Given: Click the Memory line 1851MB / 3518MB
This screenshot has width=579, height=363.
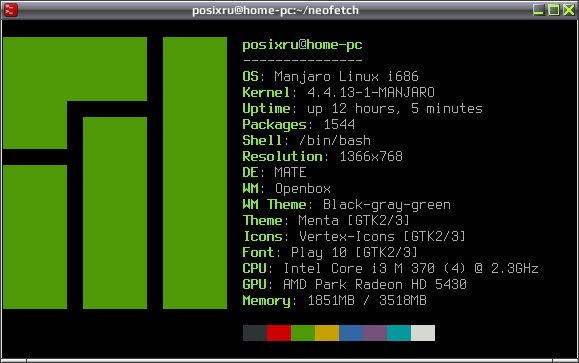Looking at the screenshot, I should coord(335,301).
